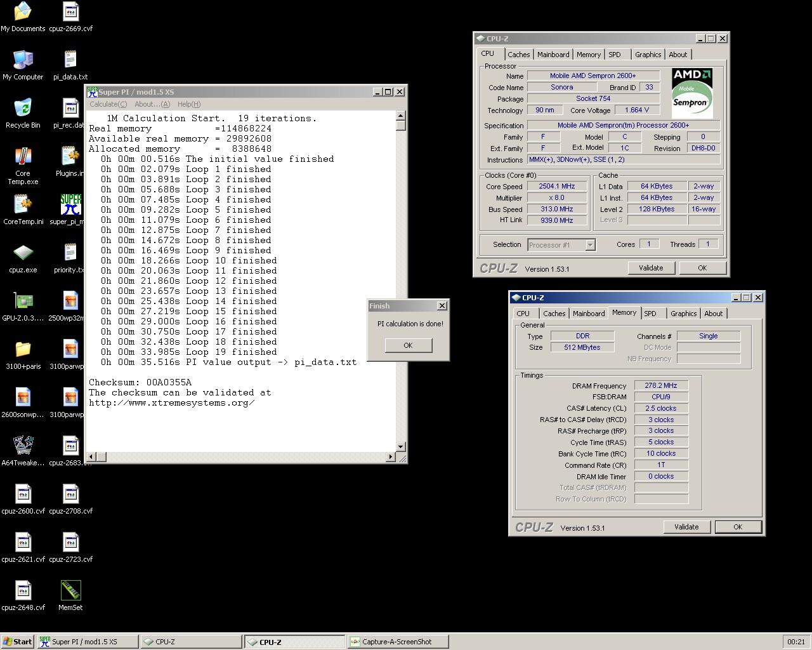The image size is (812, 650).
Task: Click OK in the lower CPU-Z Memory window
Action: pos(738,527)
